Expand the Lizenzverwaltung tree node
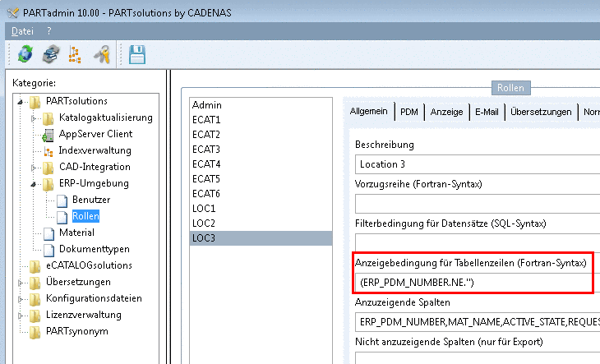Image resolution: width=600 pixels, height=364 pixels. coord(21,316)
